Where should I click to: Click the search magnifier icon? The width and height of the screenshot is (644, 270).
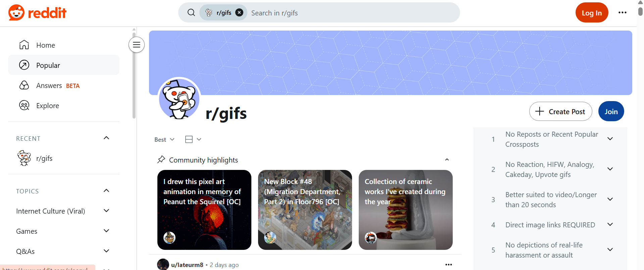pyautogui.click(x=191, y=13)
